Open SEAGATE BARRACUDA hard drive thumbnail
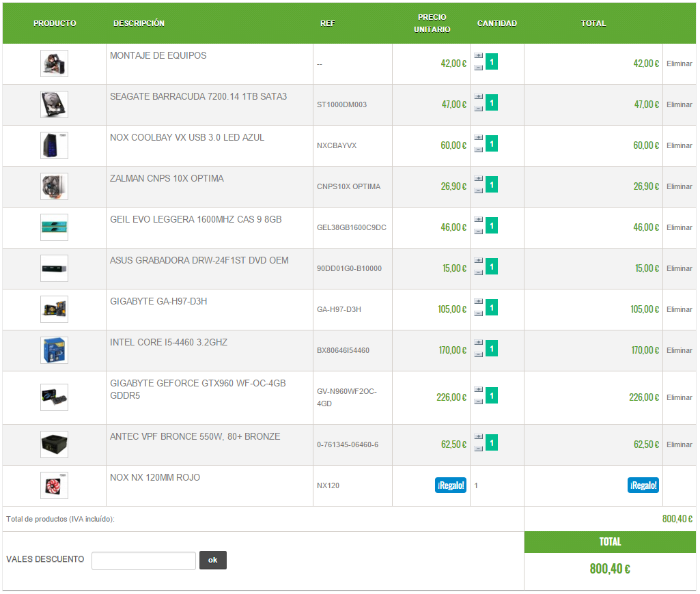700x594 pixels. [54, 104]
